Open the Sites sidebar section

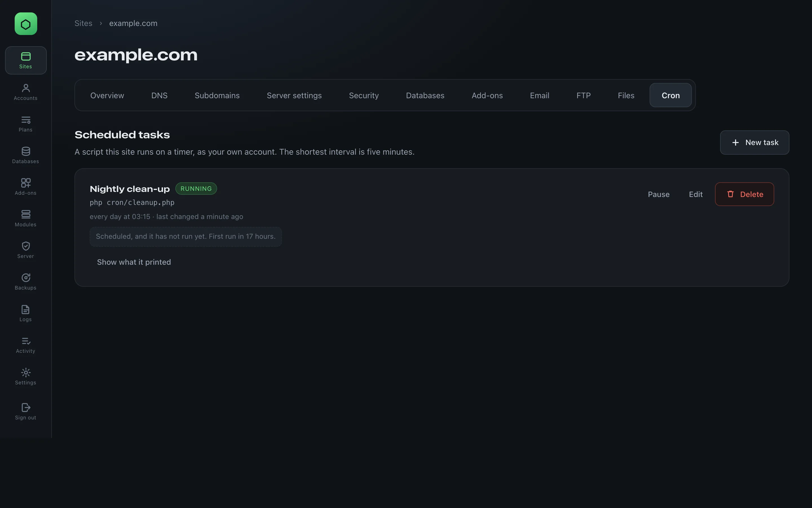26,60
